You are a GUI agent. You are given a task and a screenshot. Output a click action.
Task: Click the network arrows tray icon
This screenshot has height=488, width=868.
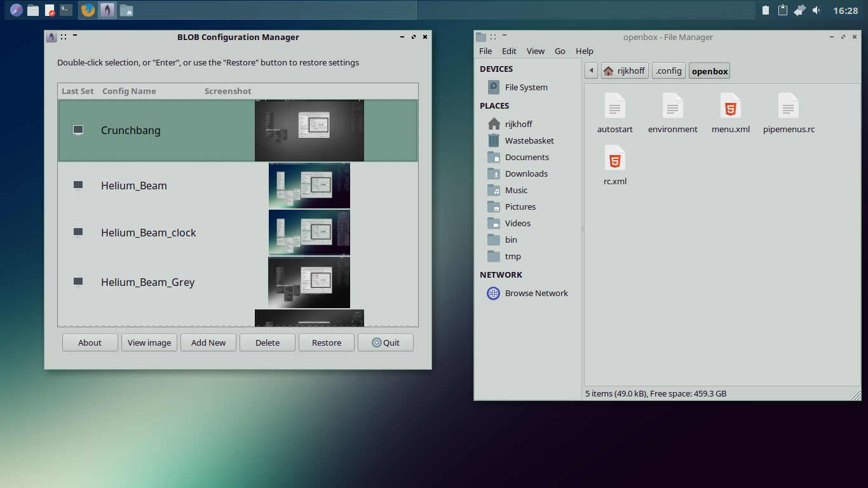[800, 10]
